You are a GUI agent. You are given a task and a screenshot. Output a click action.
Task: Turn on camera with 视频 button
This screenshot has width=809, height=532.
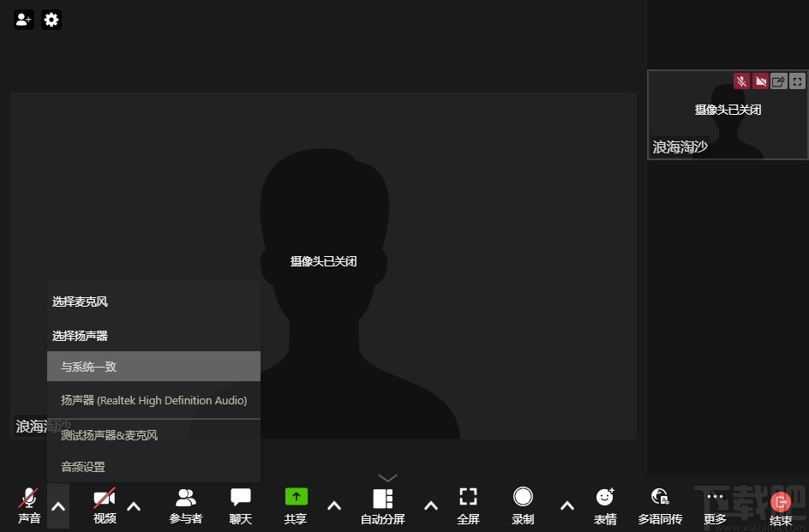[105, 505]
